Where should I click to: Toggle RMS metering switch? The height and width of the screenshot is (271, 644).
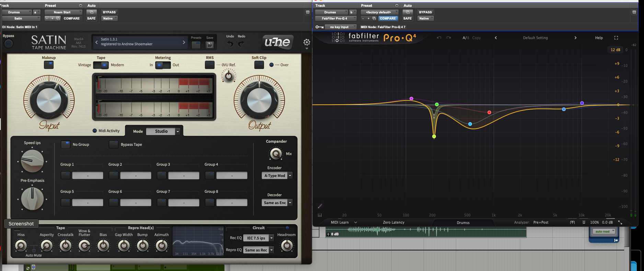(210, 64)
